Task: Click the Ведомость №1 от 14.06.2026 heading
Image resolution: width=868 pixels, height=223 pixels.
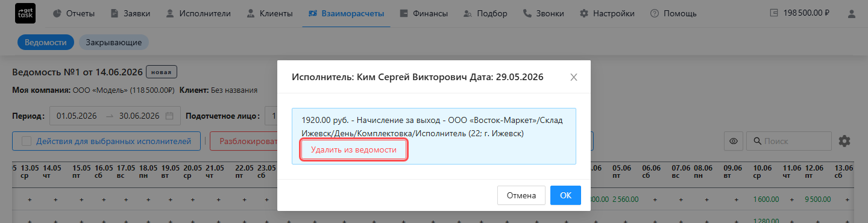Action: click(x=77, y=72)
